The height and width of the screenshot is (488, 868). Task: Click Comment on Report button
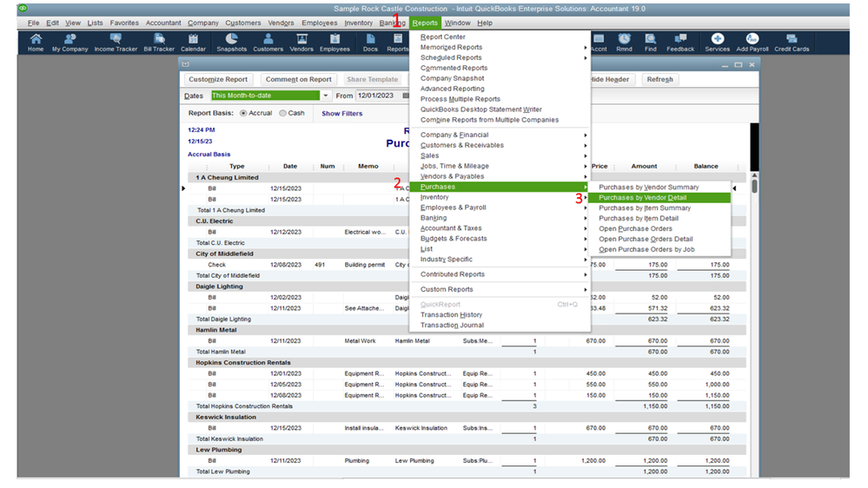298,79
